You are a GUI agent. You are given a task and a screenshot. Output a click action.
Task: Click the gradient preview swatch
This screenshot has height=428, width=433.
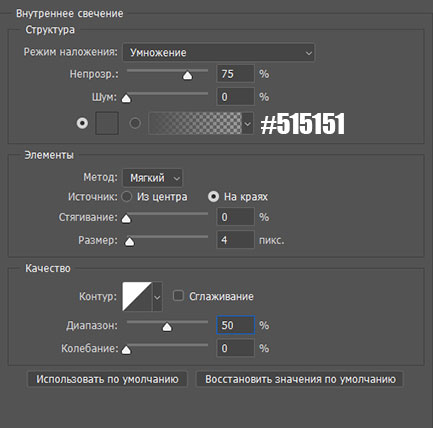[x=195, y=123]
